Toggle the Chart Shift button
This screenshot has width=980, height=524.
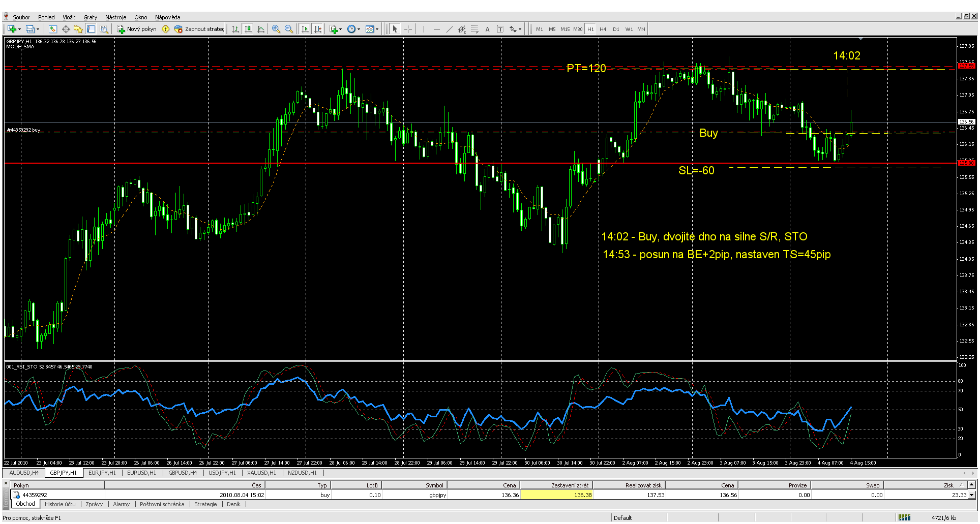click(318, 29)
